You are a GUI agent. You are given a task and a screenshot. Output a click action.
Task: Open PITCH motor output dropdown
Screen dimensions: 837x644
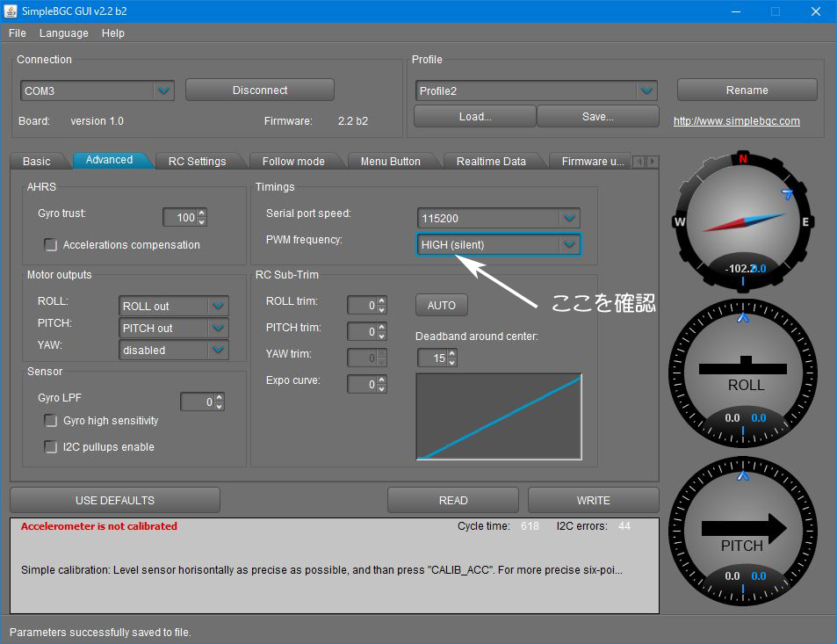coord(218,328)
